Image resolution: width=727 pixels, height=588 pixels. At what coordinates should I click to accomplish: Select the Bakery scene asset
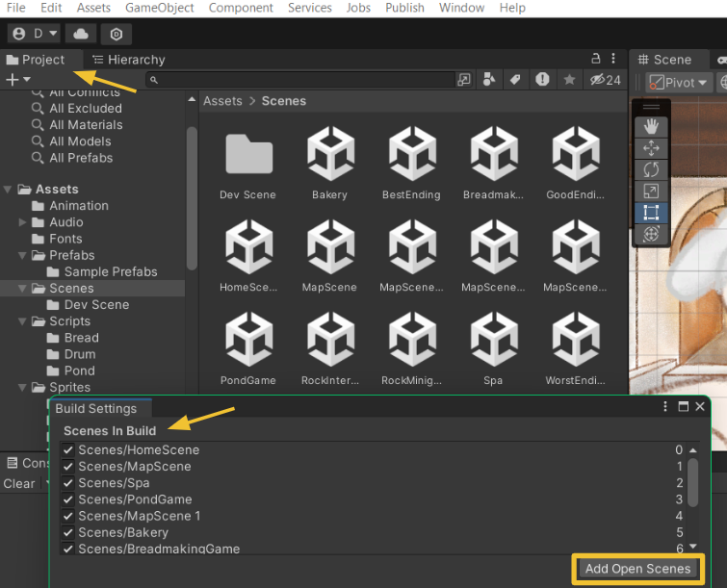[329, 164]
